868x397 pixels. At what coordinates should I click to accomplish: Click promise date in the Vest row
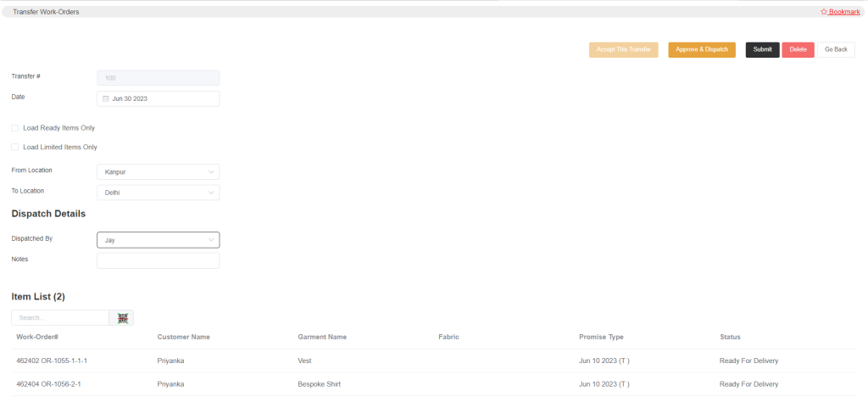(x=604, y=361)
